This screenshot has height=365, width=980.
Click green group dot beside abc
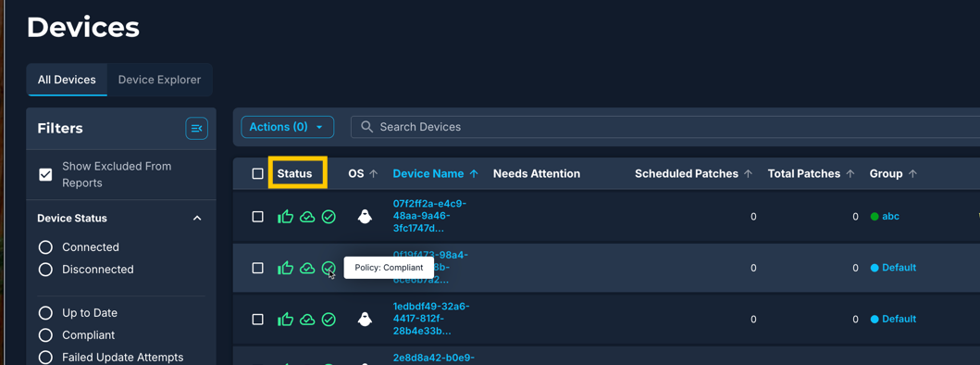[x=875, y=217]
